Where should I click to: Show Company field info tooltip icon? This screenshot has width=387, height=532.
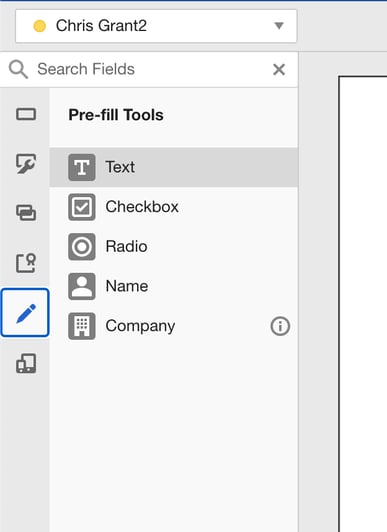(x=280, y=326)
